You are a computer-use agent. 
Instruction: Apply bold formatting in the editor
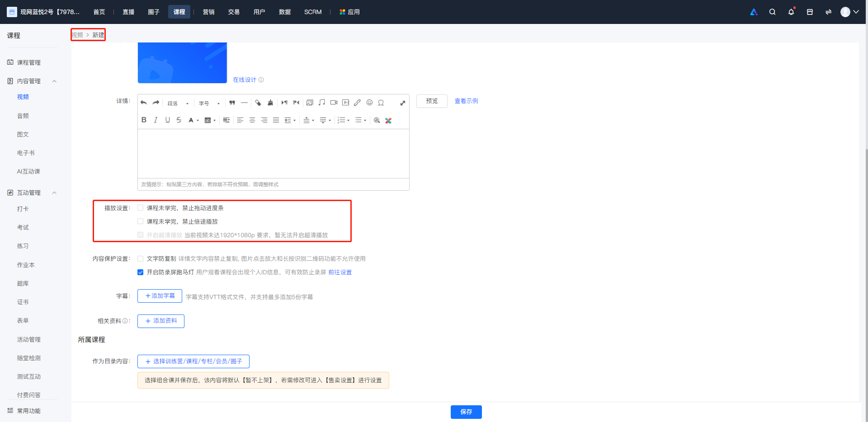144,120
